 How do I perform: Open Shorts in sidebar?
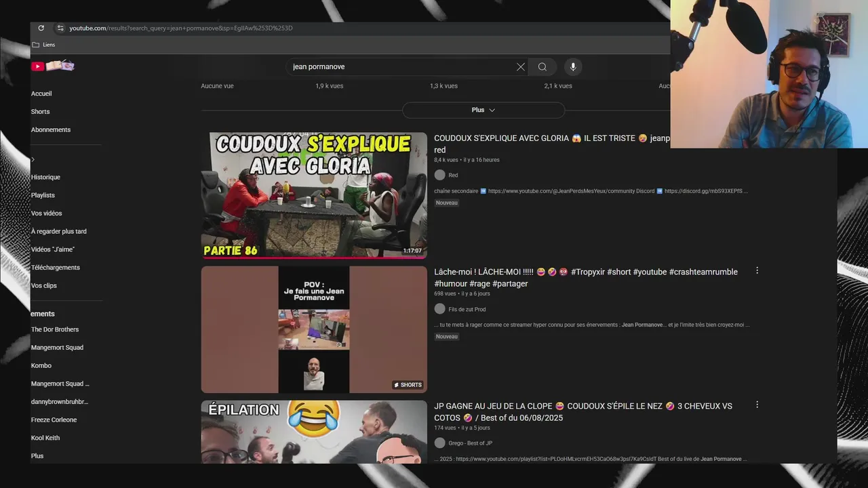pyautogui.click(x=40, y=112)
